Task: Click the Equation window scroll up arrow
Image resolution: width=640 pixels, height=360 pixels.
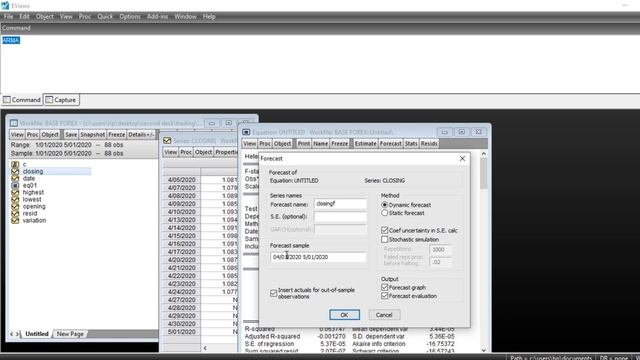Action: point(484,154)
